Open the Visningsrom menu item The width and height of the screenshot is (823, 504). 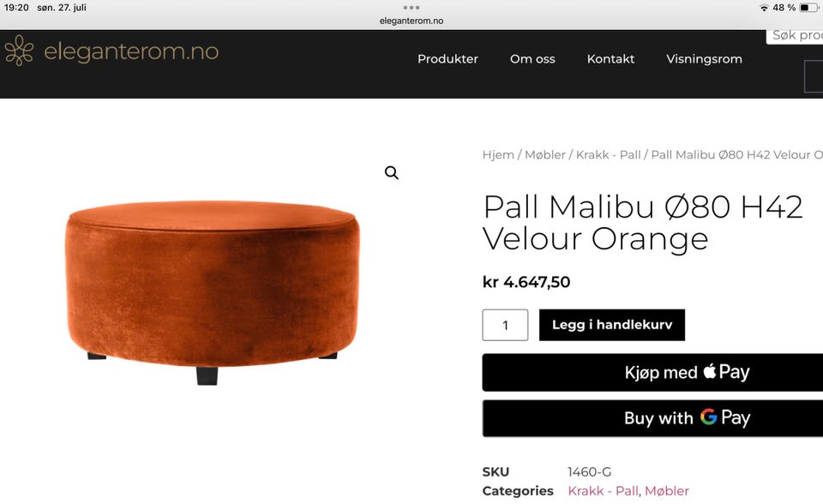point(704,59)
